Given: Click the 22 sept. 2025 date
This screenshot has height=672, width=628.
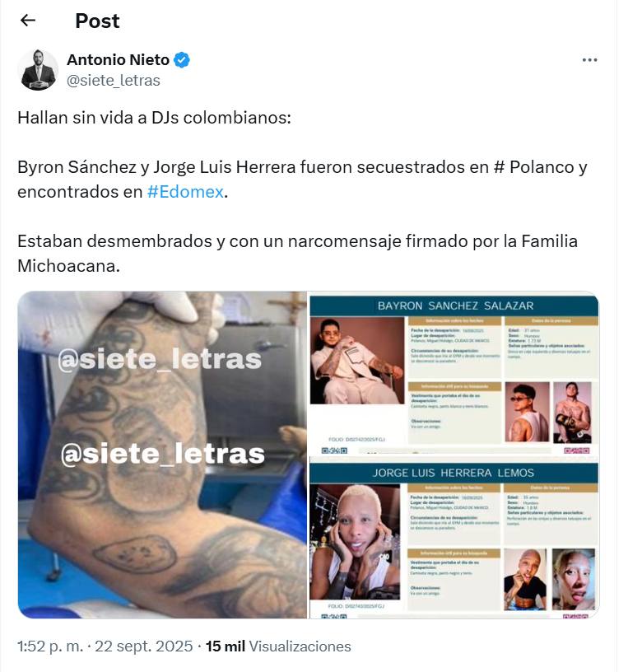Looking at the screenshot, I should tap(143, 646).
